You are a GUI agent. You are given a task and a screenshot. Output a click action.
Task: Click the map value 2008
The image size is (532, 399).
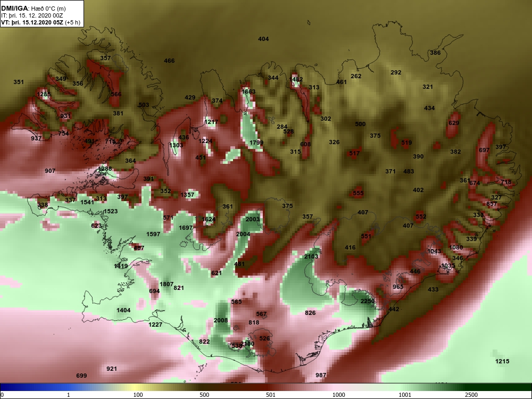(x=221, y=320)
